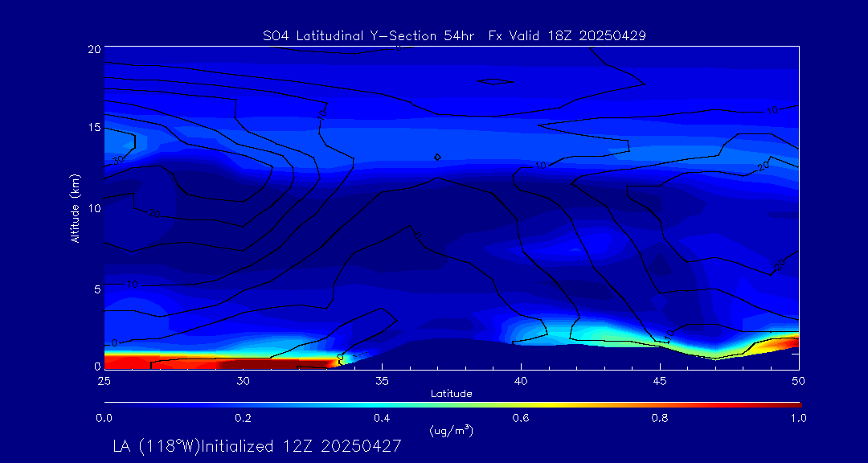Click the "(ug/m³)" units label
Viewport: 868px width, 463px height.
coord(452,430)
